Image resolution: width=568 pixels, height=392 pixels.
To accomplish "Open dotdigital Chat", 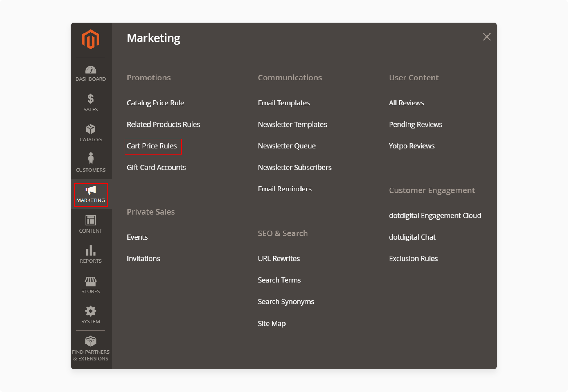I will [412, 237].
